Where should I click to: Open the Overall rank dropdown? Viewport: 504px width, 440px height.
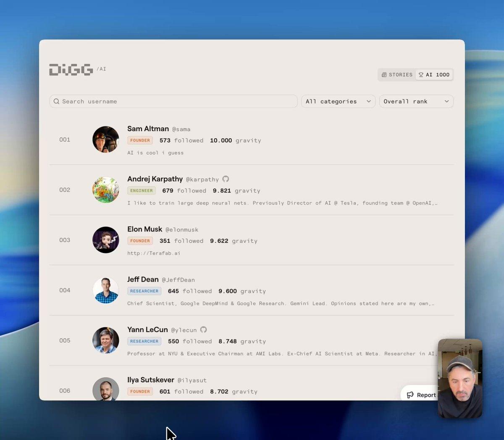(416, 101)
